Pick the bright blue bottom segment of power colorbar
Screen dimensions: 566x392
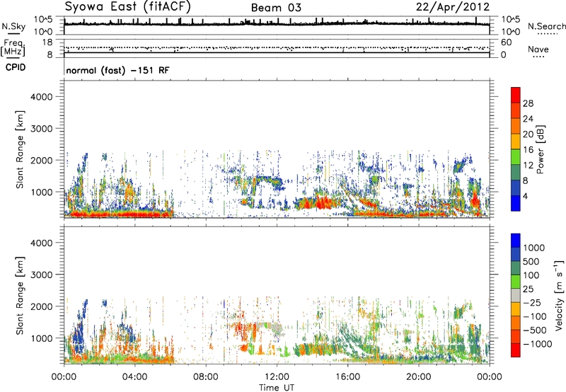pos(516,203)
